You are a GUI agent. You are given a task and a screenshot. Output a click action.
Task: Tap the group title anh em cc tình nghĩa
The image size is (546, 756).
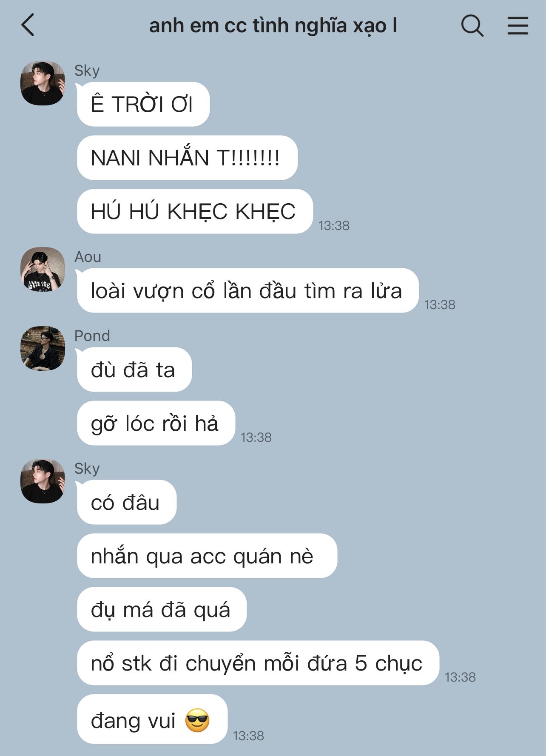(273, 26)
